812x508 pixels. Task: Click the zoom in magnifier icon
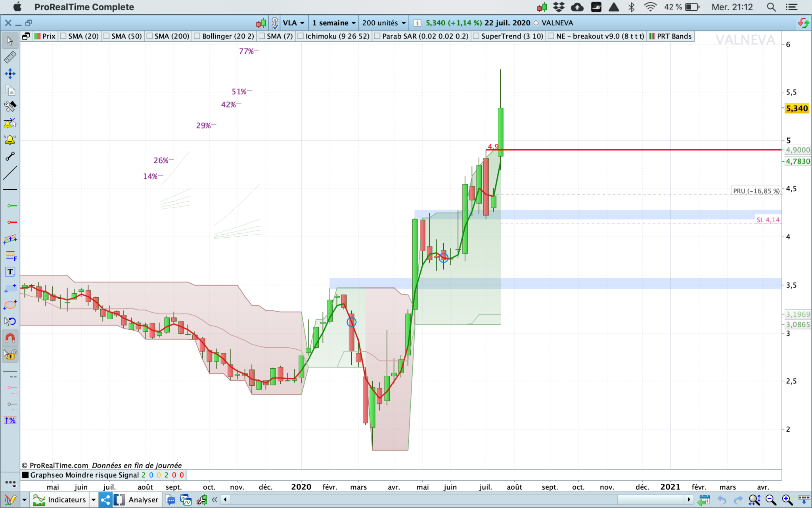(787, 500)
